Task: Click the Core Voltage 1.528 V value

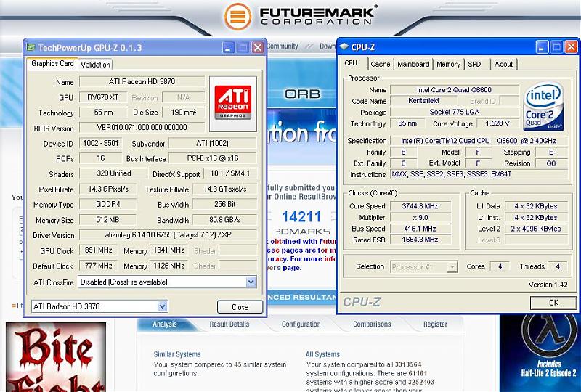Action: tap(497, 123)
